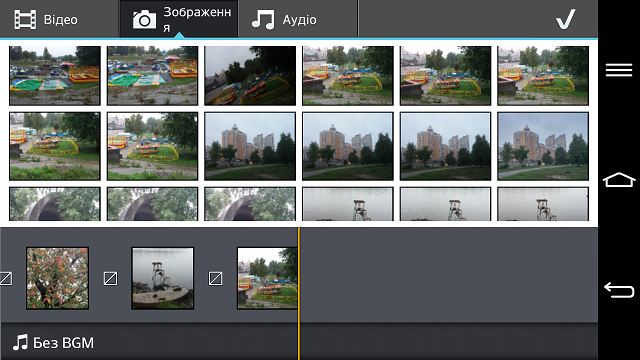Image resolution: width=640 pixels, height=360 pixels.
Task: Pick first-row fifth park flowerbed photo
Action: pyautogui.click(x=445, y=76)
